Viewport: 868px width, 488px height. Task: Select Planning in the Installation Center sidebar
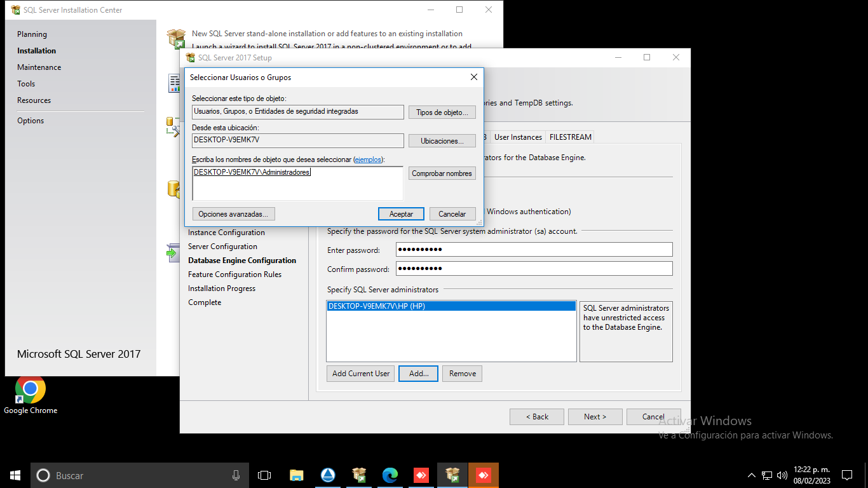click(32, 34)
